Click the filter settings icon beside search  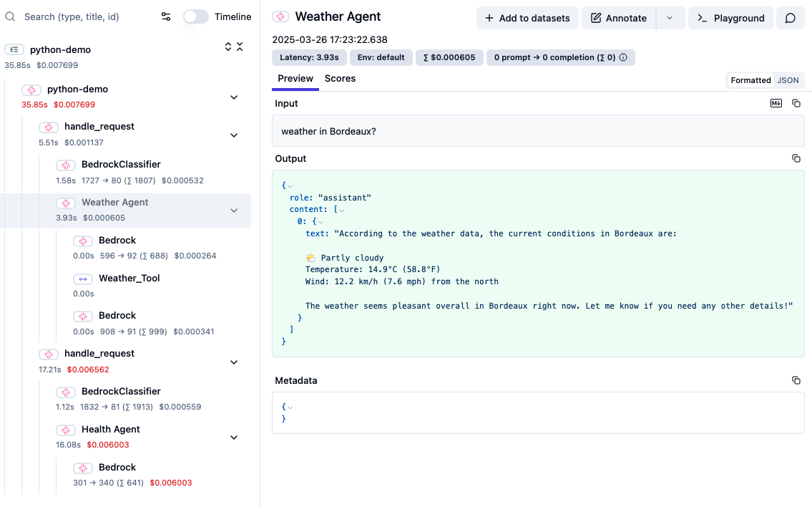166,16
